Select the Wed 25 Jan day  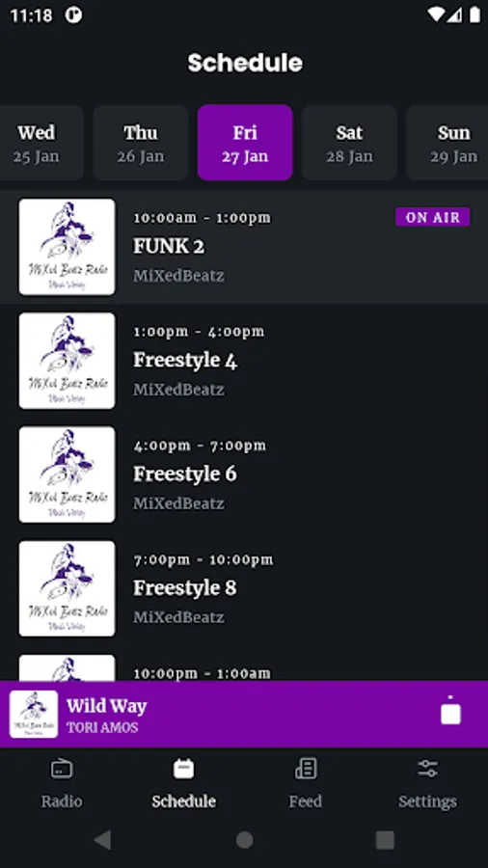[x=39, y=143]
